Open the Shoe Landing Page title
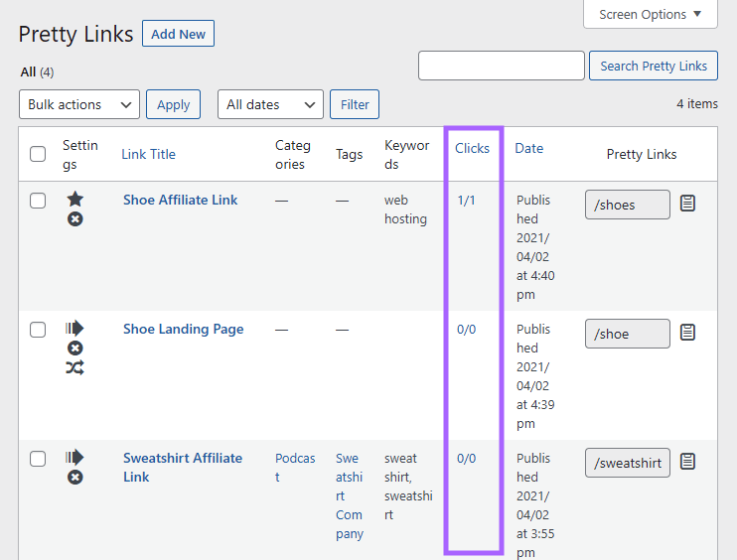The width and height of the screenshot is (737, 560). 184,330
